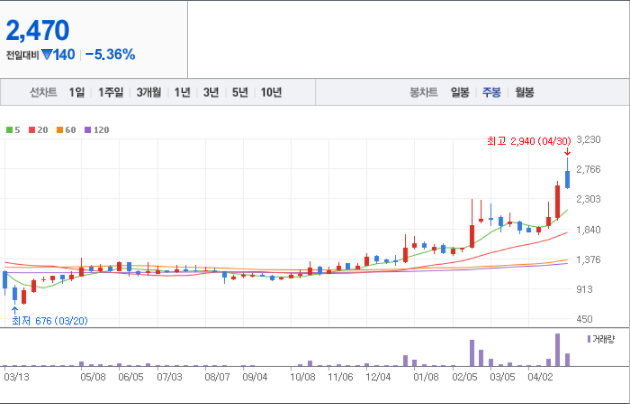Click the -5.36% change rate
Viewport: 630px width, 404px height.
110,55
